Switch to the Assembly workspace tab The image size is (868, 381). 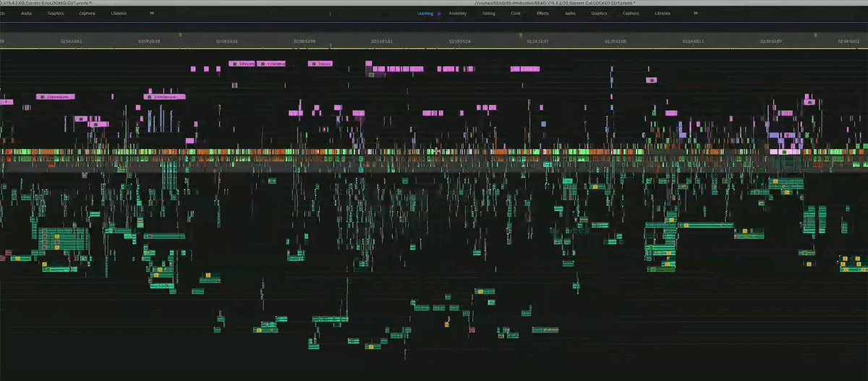click(x=457, y=13)
